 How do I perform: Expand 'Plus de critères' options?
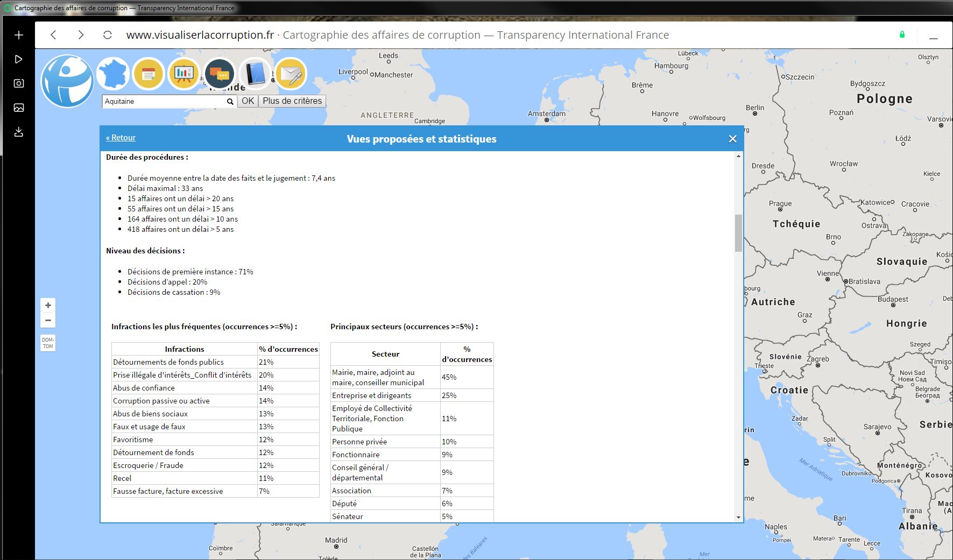pos(292,101)
